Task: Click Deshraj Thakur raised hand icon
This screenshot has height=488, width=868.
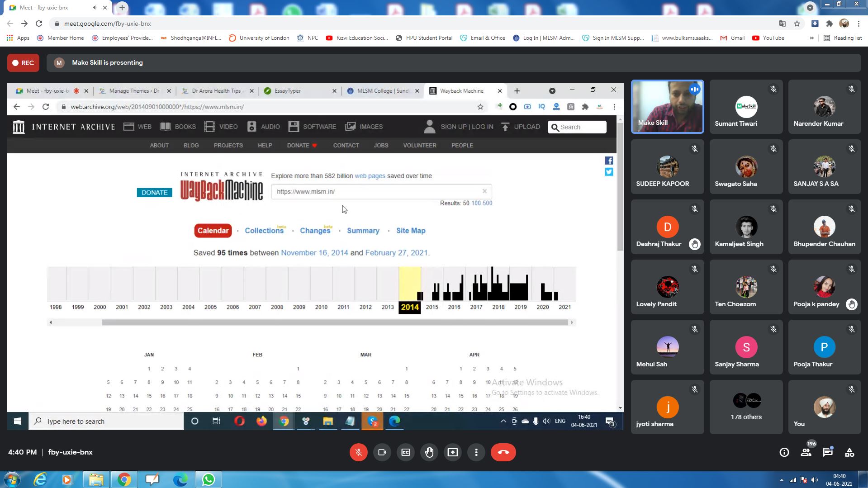Action: click(695, 244)
